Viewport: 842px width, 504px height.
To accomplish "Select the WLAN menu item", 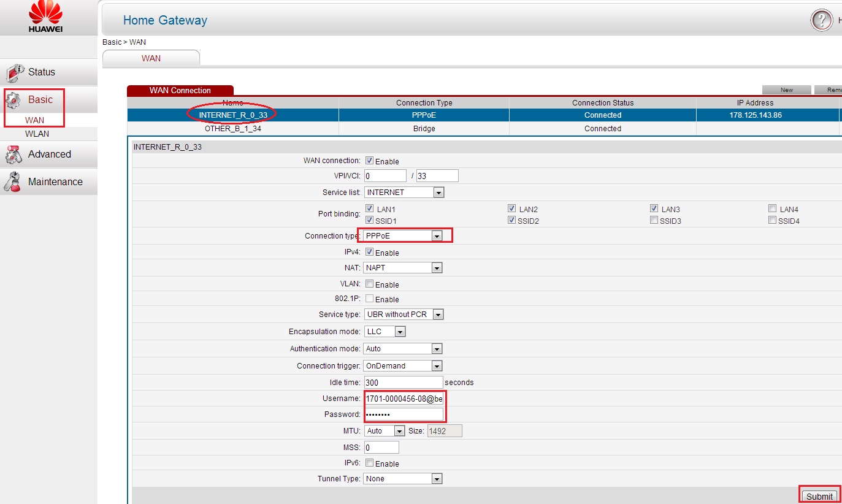I will (x=37, y=134).
